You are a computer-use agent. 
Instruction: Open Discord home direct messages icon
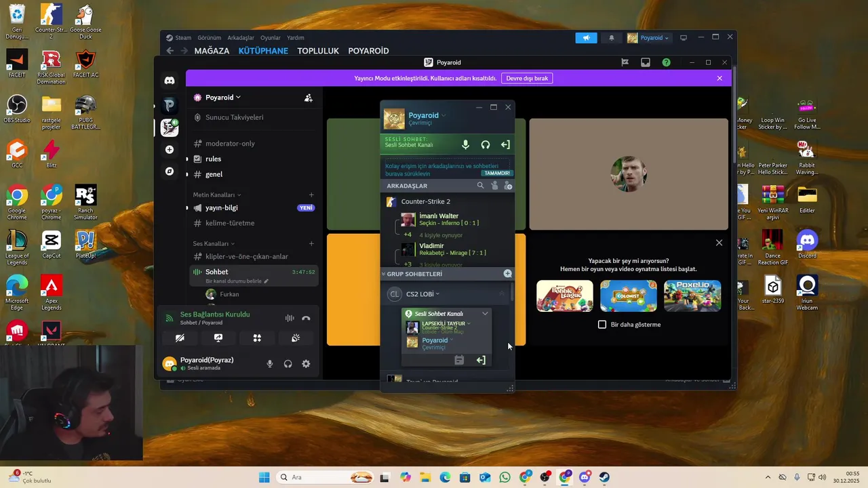[170, 81]
